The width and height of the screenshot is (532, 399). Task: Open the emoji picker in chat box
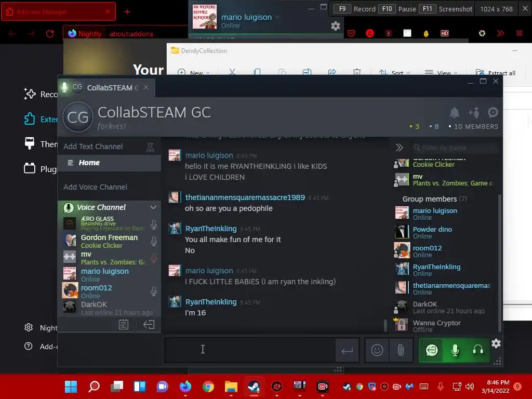click(377, 350)
